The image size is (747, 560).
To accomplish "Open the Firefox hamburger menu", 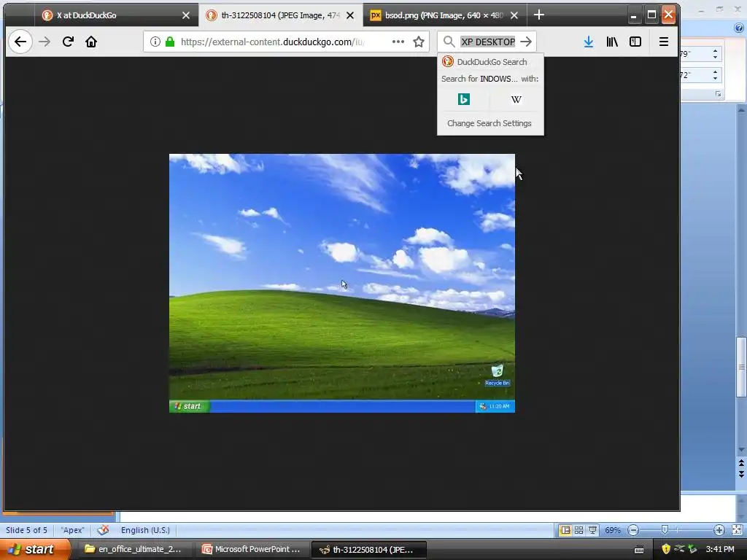I will pyautogui.click(x=664, y=42).
